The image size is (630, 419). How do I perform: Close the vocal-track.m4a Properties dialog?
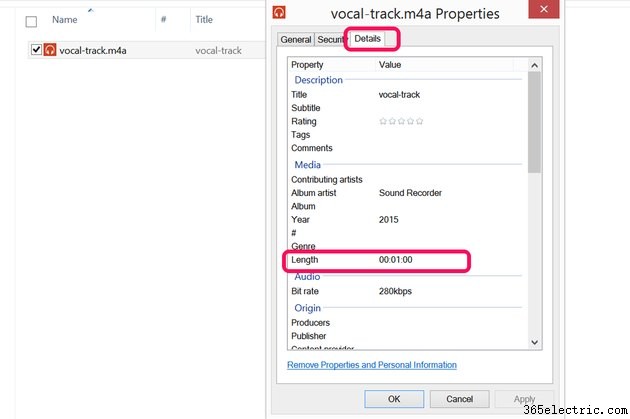(544, 9)
